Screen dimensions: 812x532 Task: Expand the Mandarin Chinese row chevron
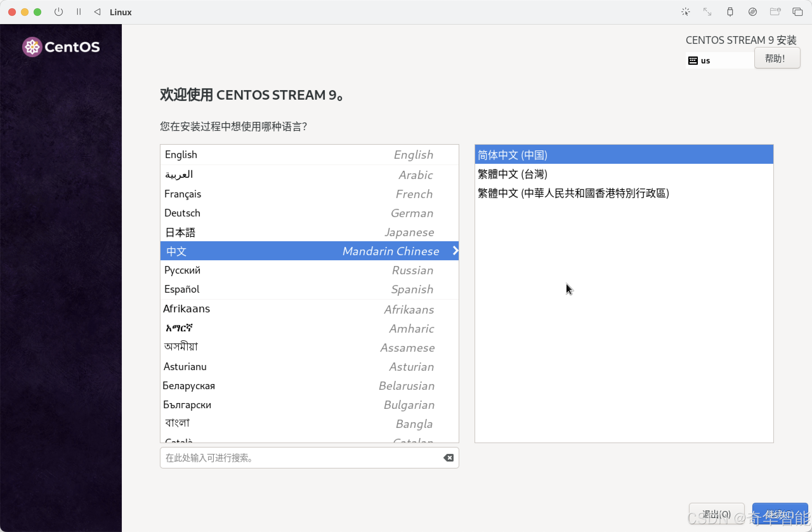click(455, 251)
